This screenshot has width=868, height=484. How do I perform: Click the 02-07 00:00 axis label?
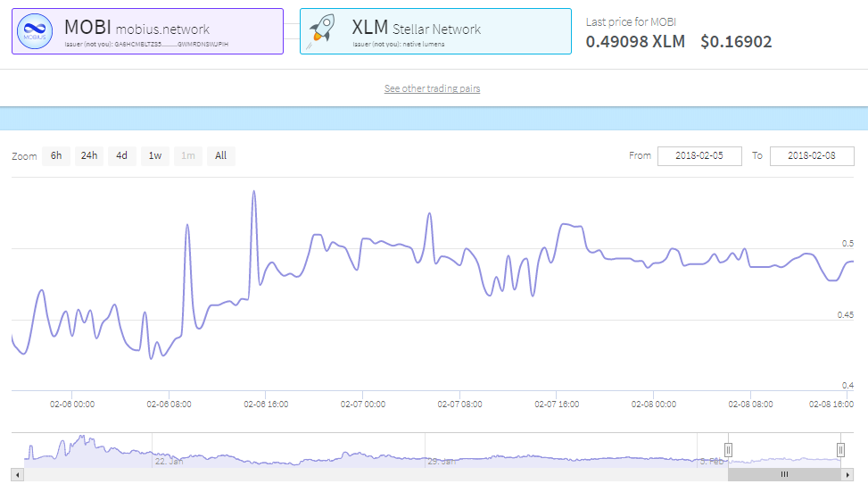(x=362, y=405)
